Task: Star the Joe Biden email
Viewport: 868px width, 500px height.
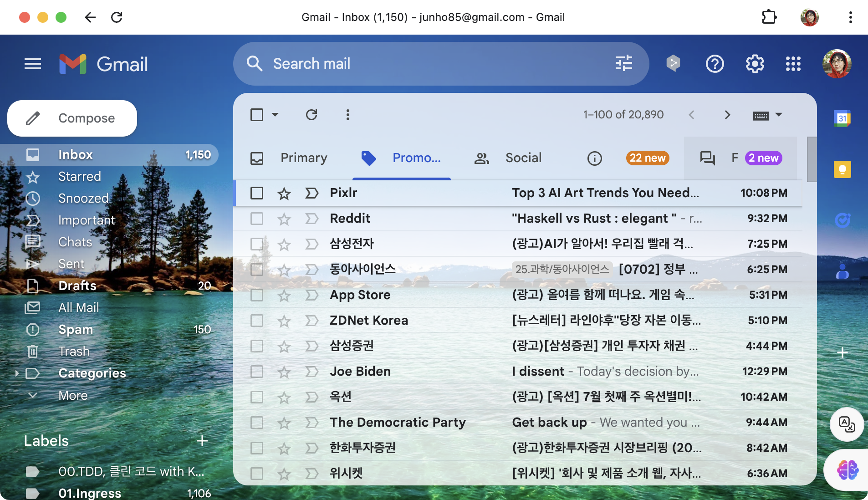Action: coord(284,372)
